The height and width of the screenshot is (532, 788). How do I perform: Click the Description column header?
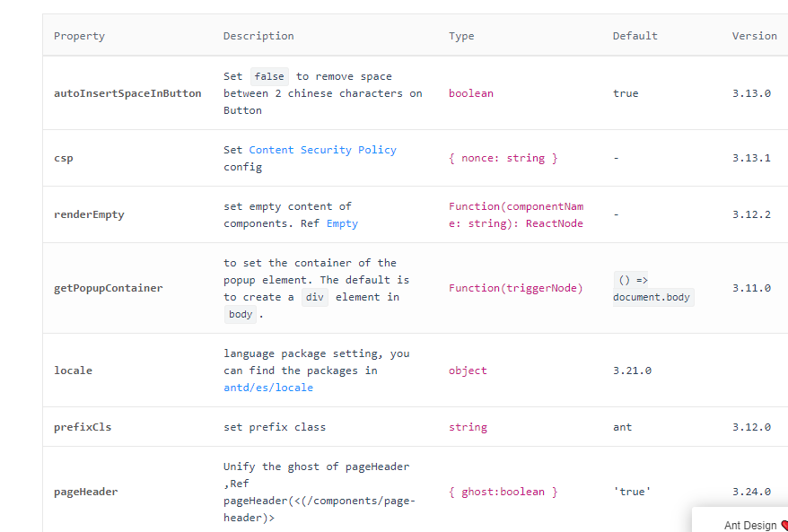click(x=258, y=36)
